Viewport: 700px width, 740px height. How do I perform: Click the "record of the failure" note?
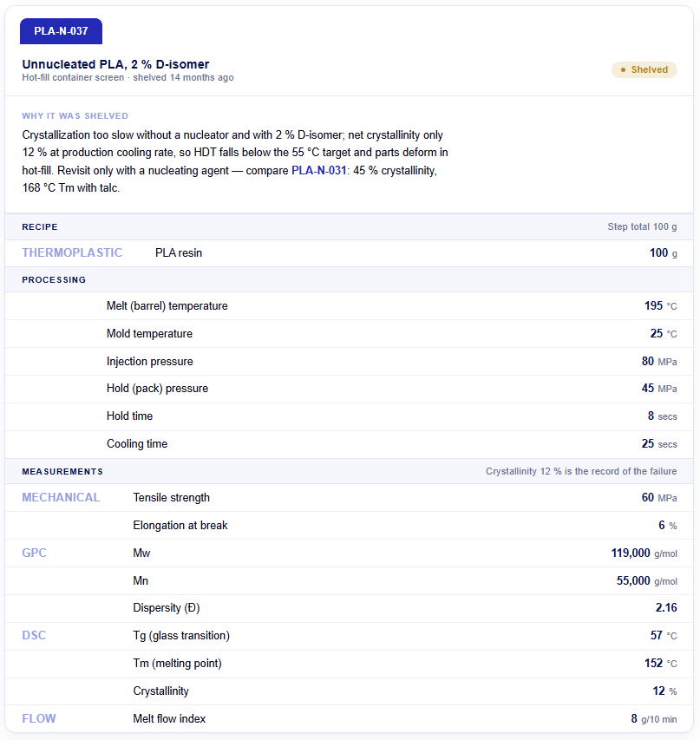pyautogui.click(x=581, y=471)
